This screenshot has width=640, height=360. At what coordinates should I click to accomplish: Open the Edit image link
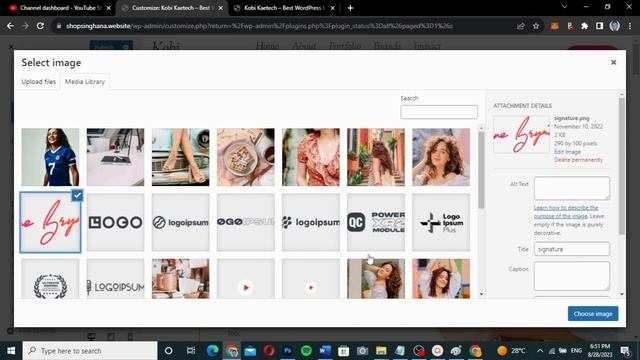point(567,152)
